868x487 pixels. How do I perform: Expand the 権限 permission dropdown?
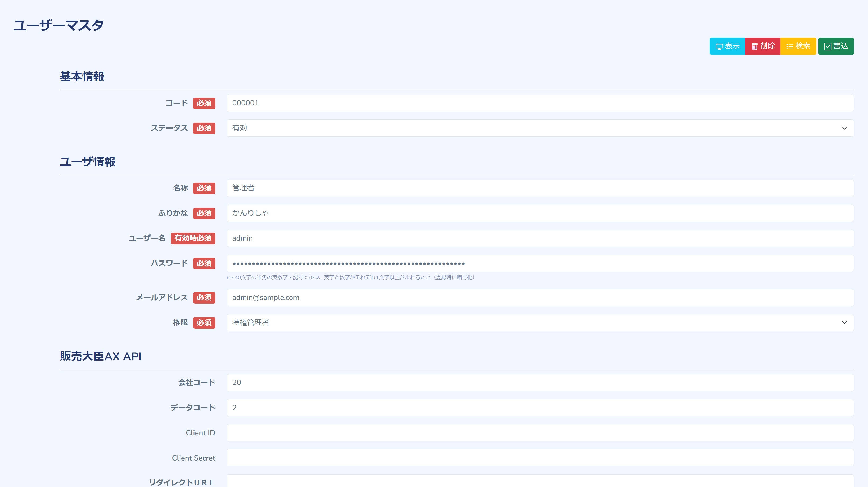(x=539, y=323)
